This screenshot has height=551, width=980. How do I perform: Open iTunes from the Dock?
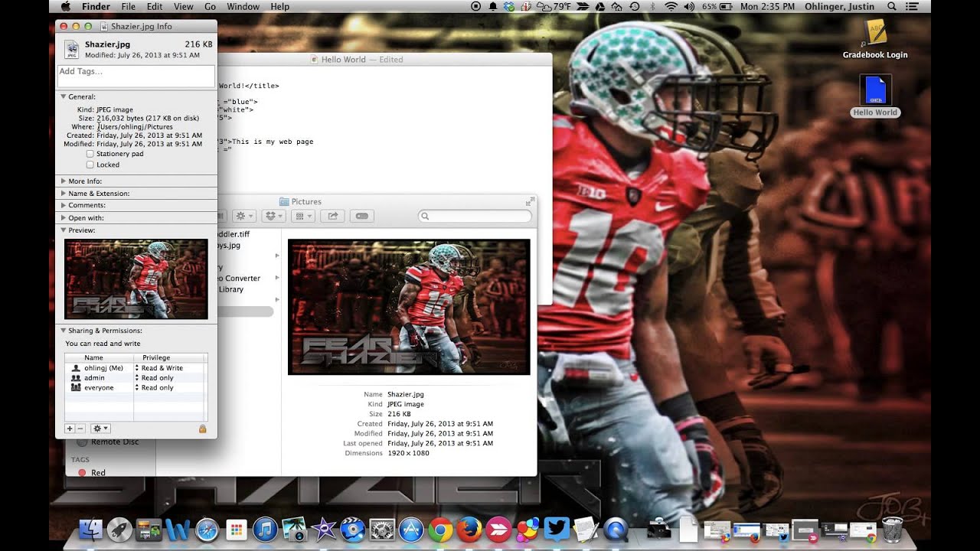(x=265, y=530)
